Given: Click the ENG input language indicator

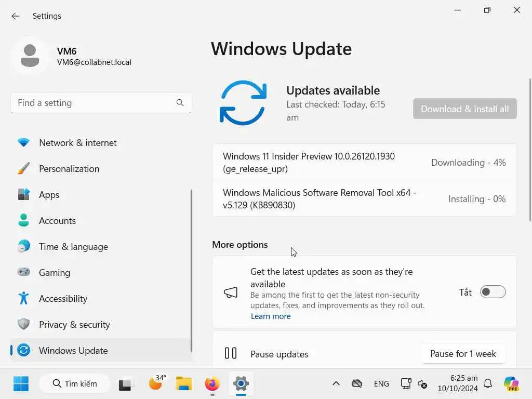Looking at the screenshot, I should pyautogui.click(x=381, y=384).
